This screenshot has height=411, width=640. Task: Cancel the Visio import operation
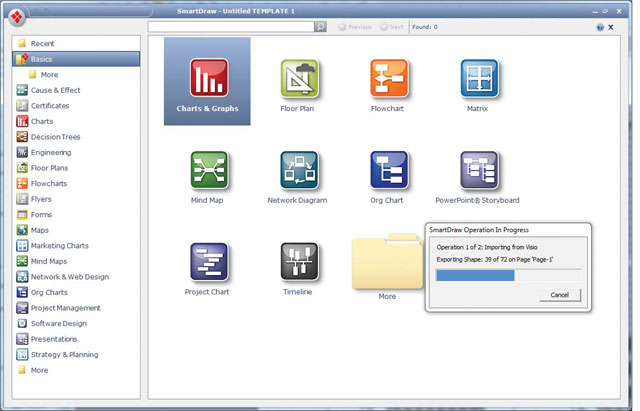coord(560,295)
